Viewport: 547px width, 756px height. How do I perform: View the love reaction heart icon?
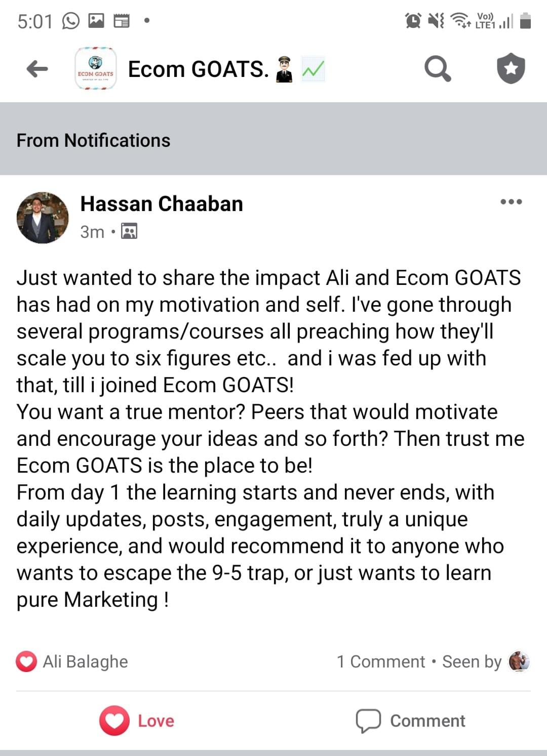pos(26,661)
